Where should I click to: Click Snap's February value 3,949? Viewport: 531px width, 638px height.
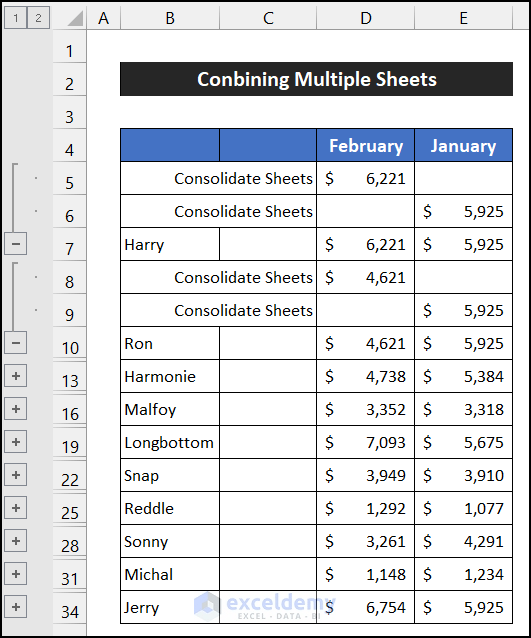pyautogui.click(x=365, y=475)
